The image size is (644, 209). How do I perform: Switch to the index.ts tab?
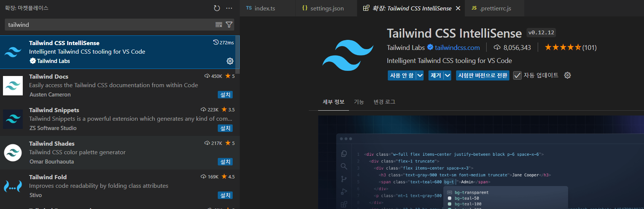268,8
